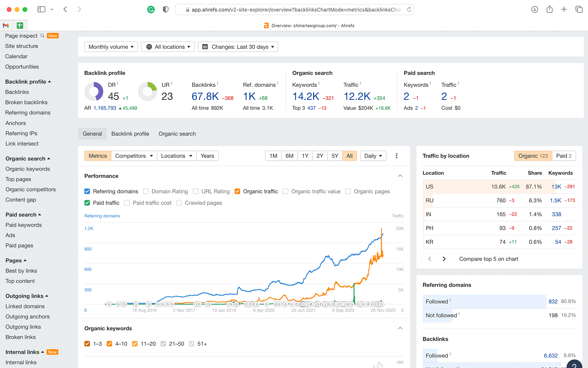Open the Daily granularity dropdown
This screenshot has width=588, height=368.
click(x=373, y=156)
